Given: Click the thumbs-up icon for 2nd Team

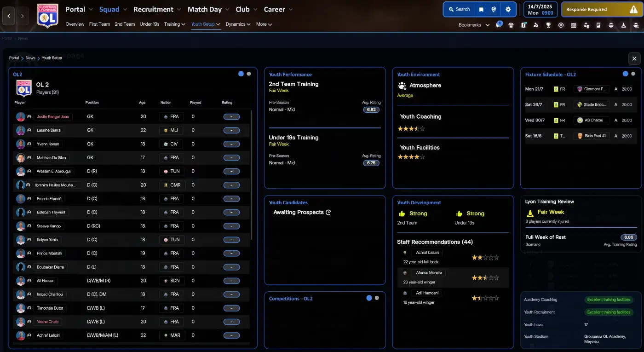Looking at the screenshot, I should point(402,214).
